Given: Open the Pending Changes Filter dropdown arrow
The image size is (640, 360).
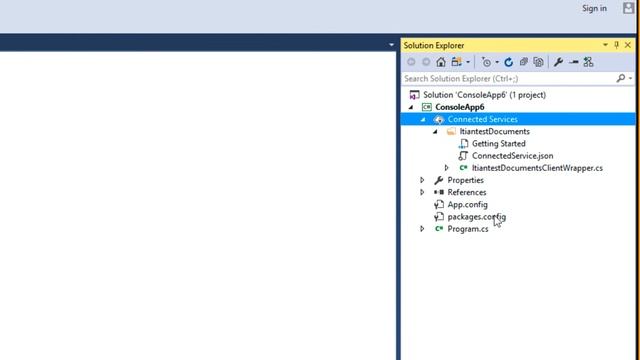Looking at the screenshot, I should pyautogui.click(x=497, y=62).
